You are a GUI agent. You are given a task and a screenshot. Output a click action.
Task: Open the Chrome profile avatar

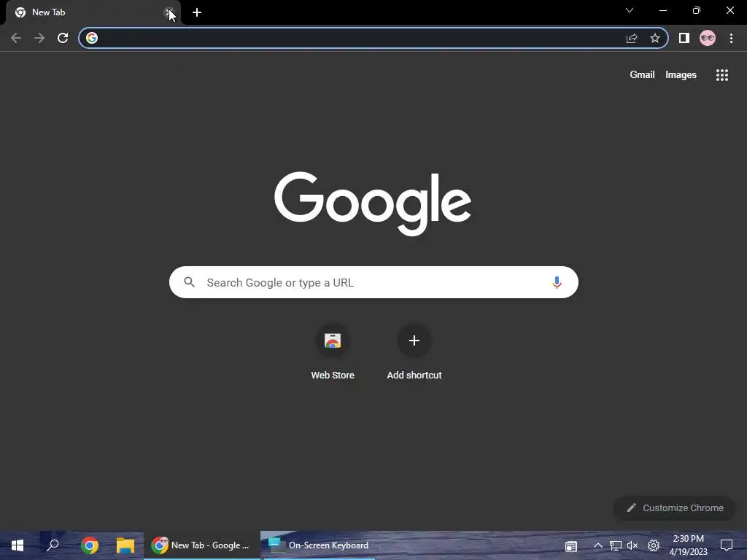[708, 38]
